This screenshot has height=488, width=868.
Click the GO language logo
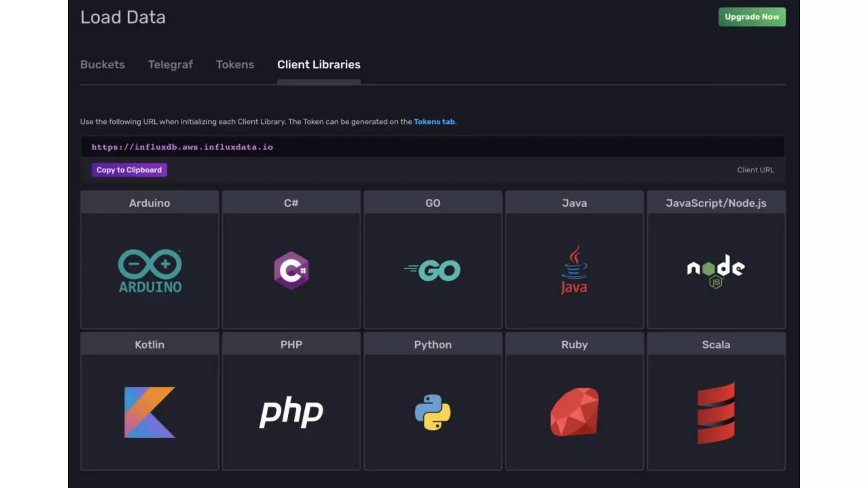[433, 270]
